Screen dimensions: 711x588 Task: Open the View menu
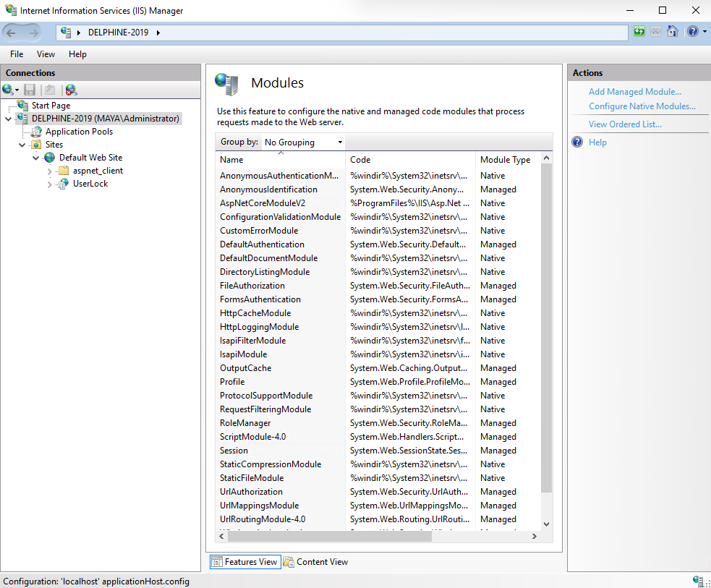click(x=46, y=54)
